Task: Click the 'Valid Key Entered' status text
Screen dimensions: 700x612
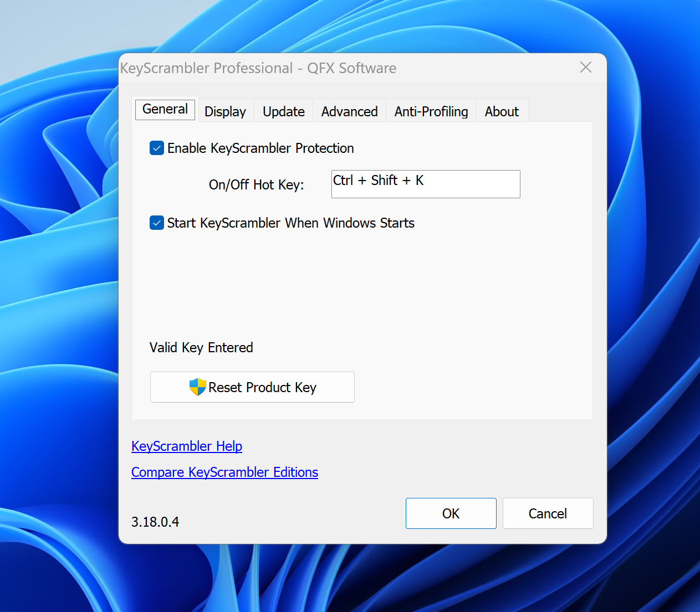Action: tap(201, 347)
